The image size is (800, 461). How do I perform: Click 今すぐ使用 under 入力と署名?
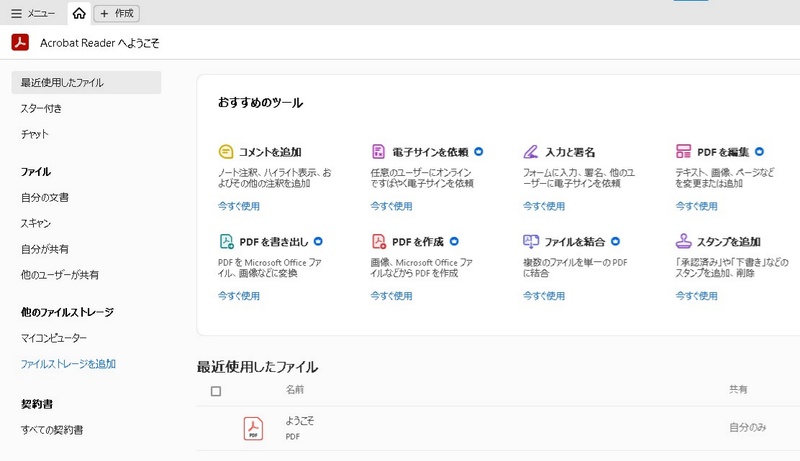(544, 206)
